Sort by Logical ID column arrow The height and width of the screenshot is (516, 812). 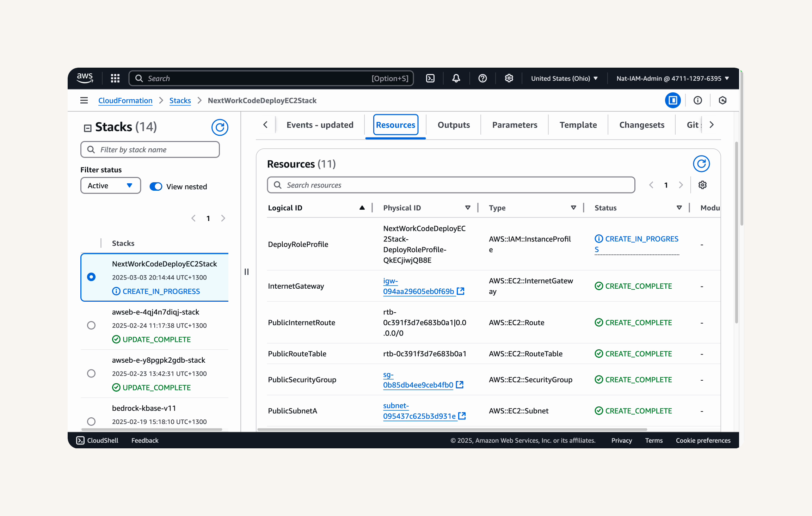tap(362, 208)
